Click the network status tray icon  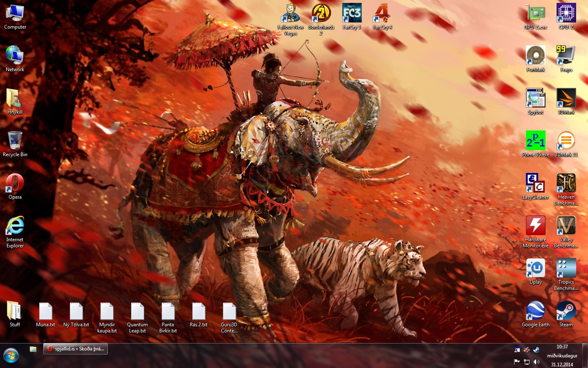click(527, 361)
